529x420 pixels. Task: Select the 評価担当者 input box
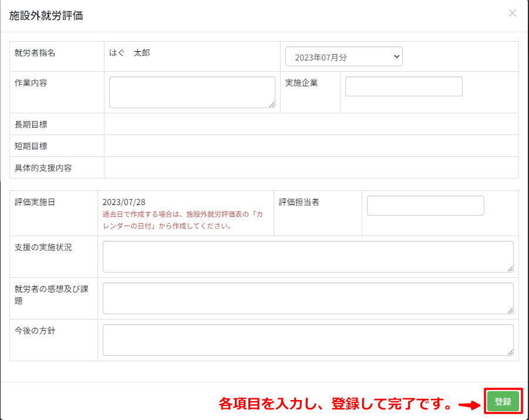click(425, 206)
